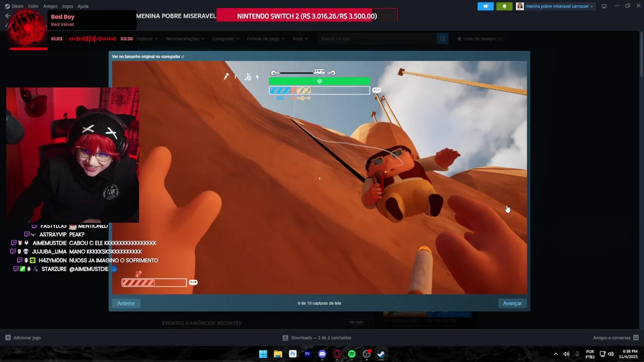The width and height of the screenshot is (644, 362).
Task: Show hidden tray icons chevron
Action: click(555, 354)
